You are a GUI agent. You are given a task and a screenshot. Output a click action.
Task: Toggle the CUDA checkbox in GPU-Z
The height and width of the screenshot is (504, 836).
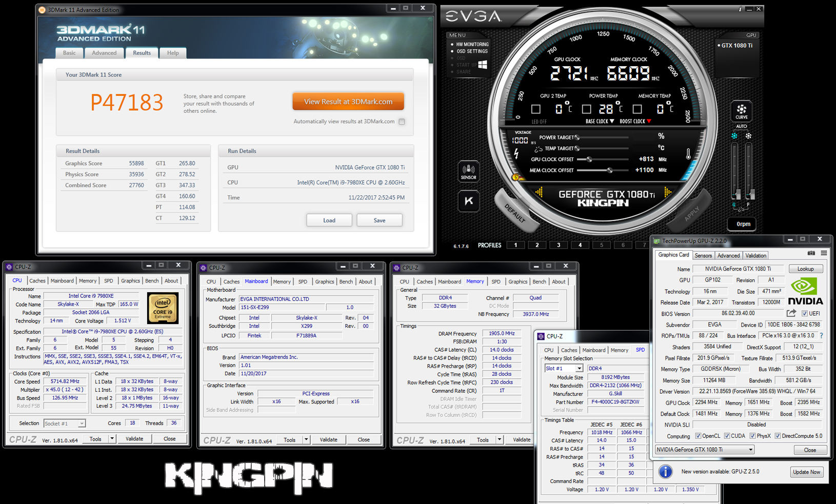(727, 436)
